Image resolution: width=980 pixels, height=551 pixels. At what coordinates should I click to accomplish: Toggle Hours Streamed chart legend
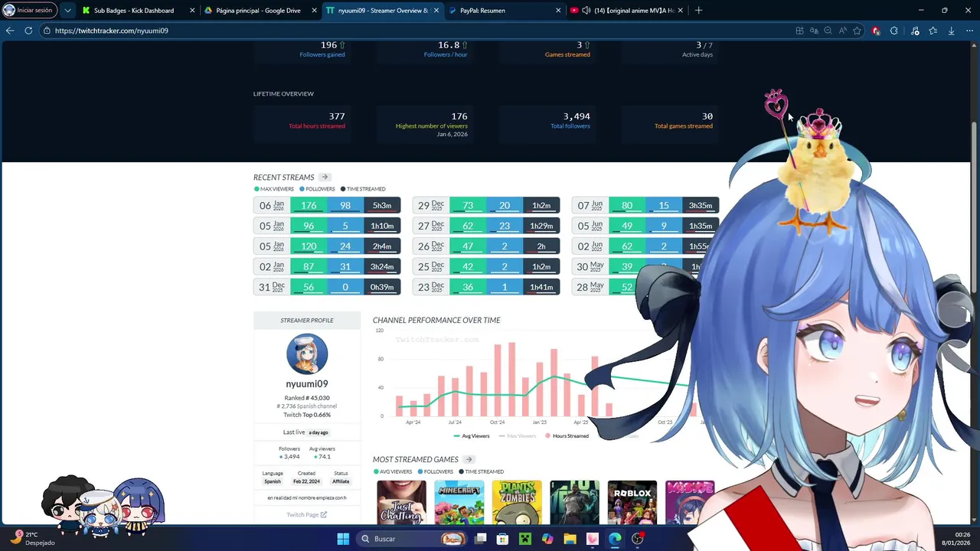(567, 436)
